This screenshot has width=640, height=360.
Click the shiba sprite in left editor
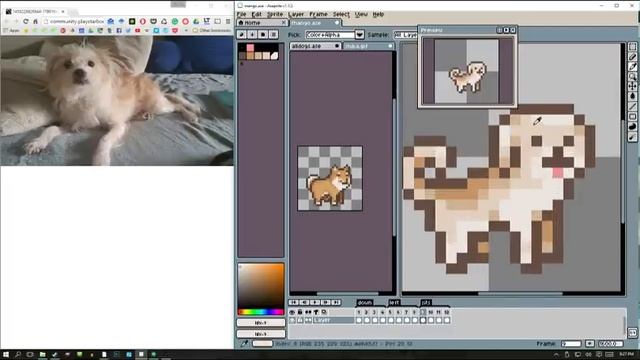[x=329, y=184]
